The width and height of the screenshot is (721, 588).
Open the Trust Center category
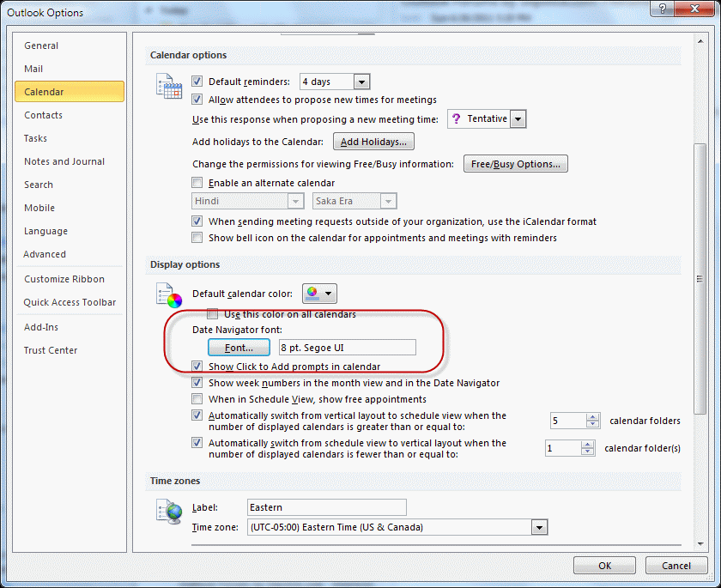click(51, 350)
